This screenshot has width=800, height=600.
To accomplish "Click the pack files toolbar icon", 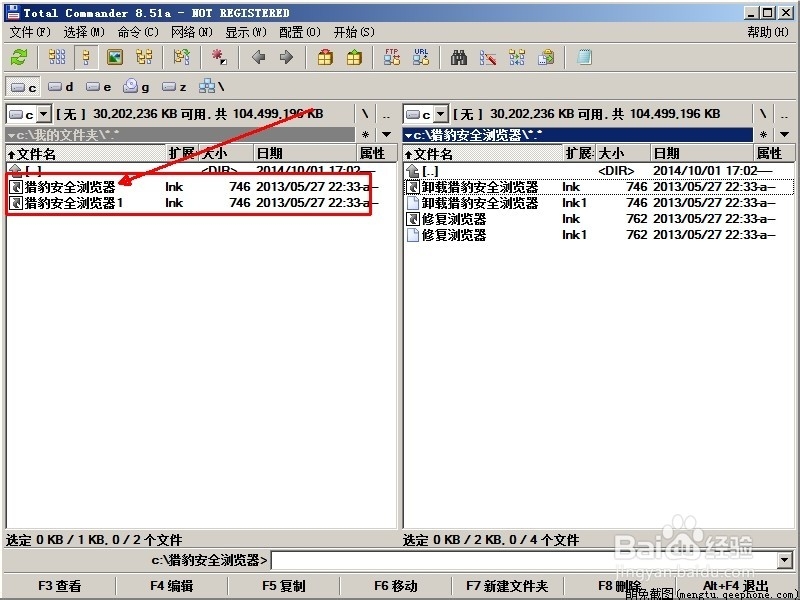I will (325, 57).
